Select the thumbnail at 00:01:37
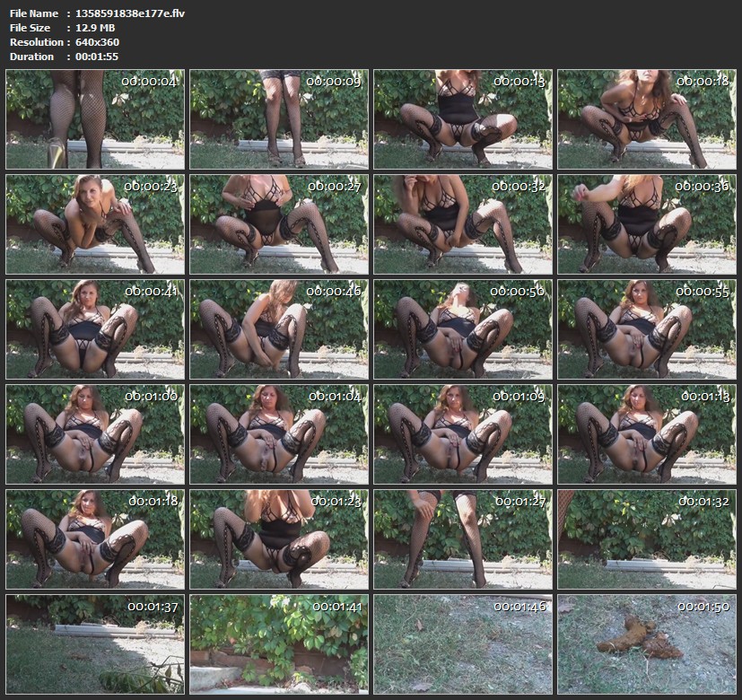Image resolution: width=742 pixels, height=700 pixels. [94, 643]
